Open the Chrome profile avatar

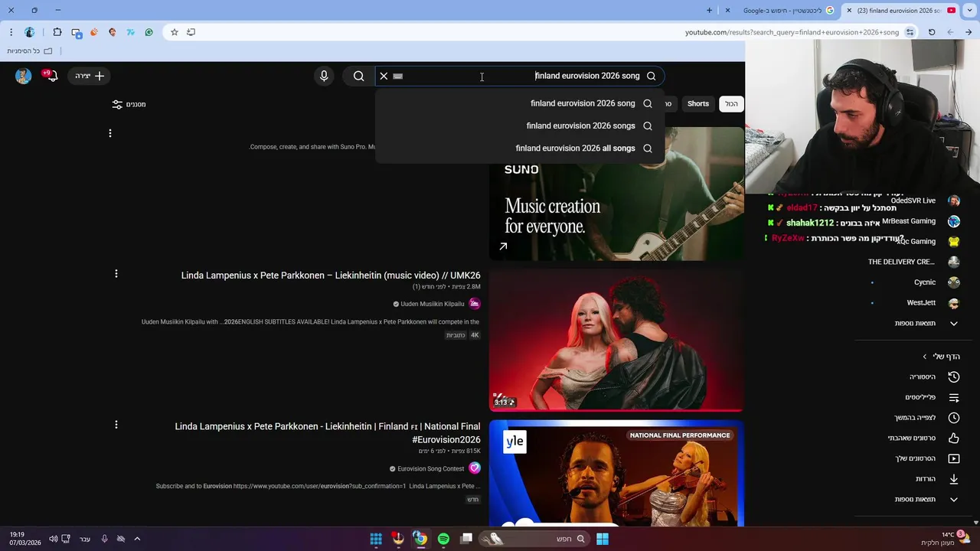pyautogui.click(x=30, y=32)
